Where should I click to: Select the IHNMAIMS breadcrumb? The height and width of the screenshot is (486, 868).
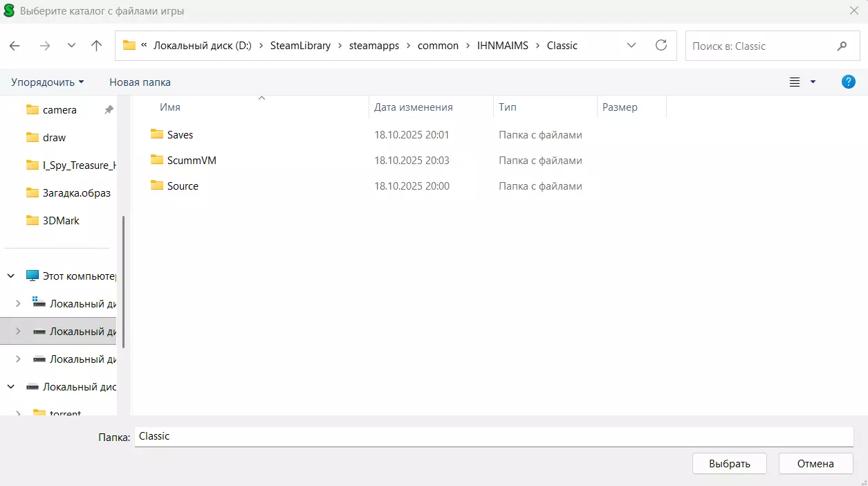click(x=503, y=46)
